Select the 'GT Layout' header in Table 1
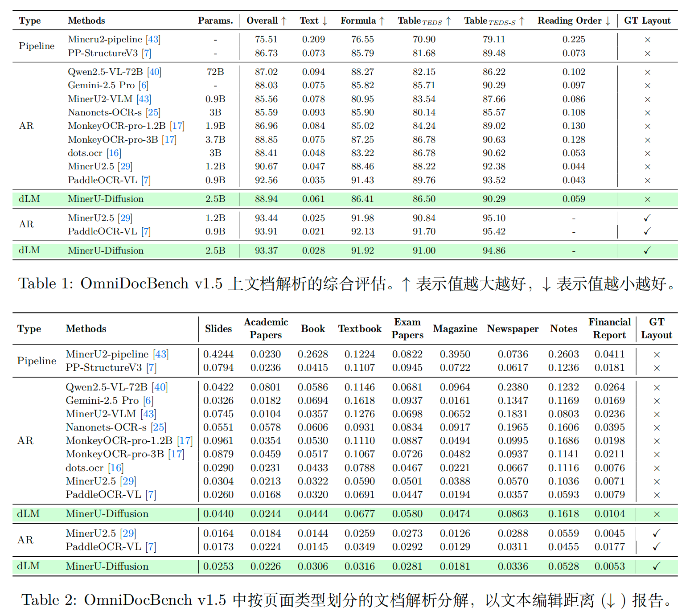690x616 pixels. 647,21
